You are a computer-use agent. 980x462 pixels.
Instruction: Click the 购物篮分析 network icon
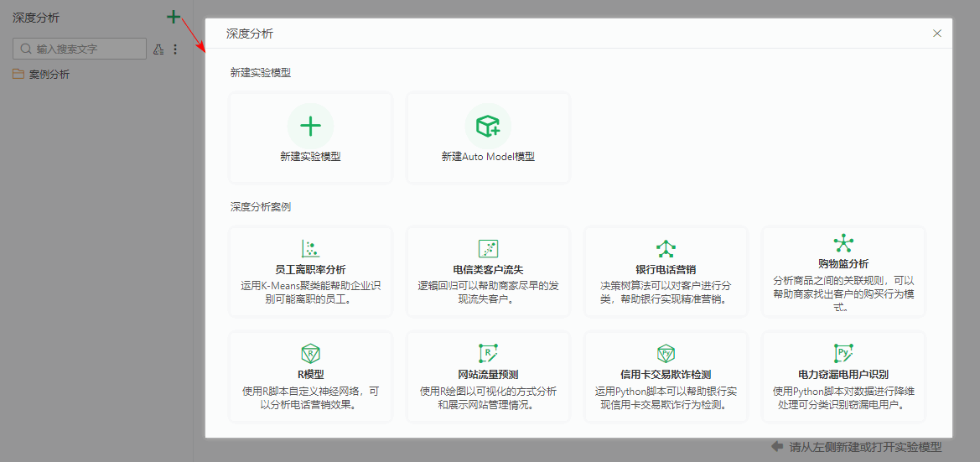coord(843,243)
